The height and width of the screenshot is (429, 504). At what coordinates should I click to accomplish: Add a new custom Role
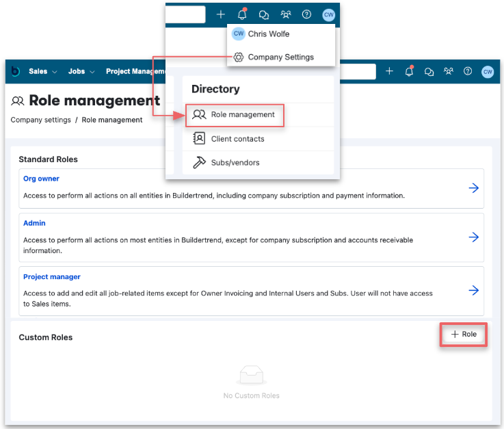coord(464,335)
